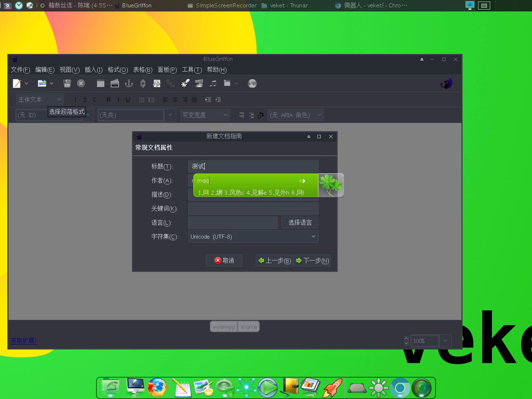532x399 pixels.
Task: Open the Insert video icon
Action: pos(199,83)
